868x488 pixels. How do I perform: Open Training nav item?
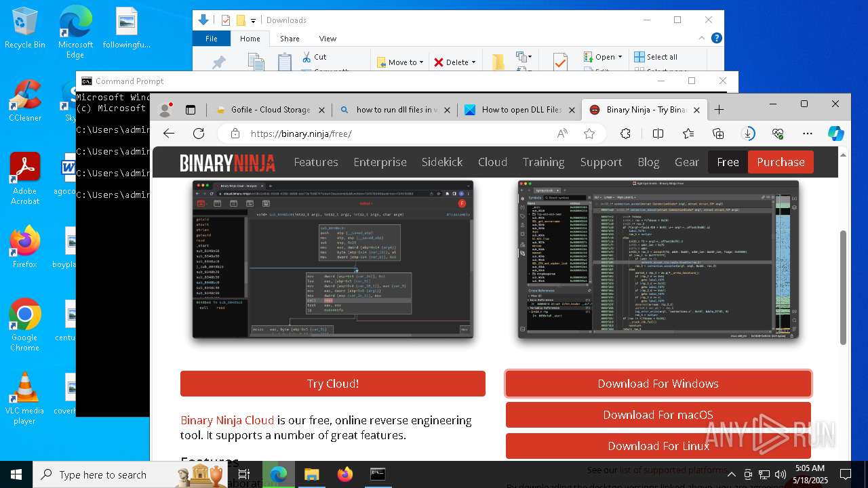(x=543, y=162)
